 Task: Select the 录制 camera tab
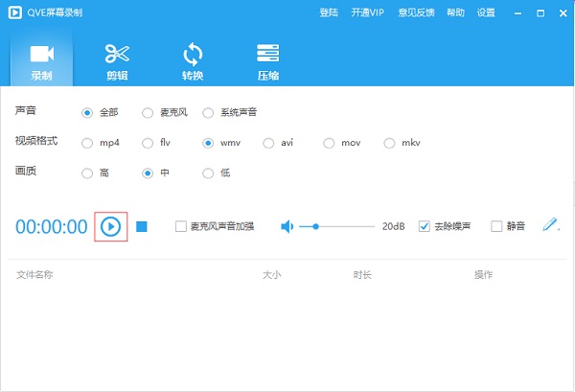[x=41, y=61]
